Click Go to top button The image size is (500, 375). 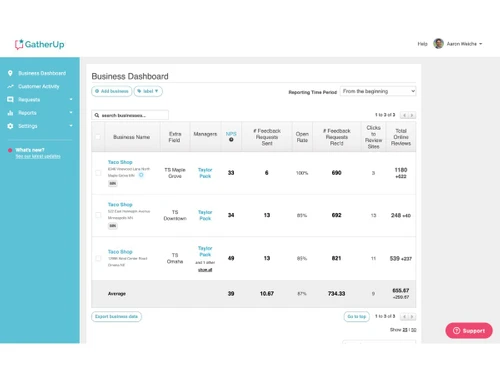click(357, 316)
